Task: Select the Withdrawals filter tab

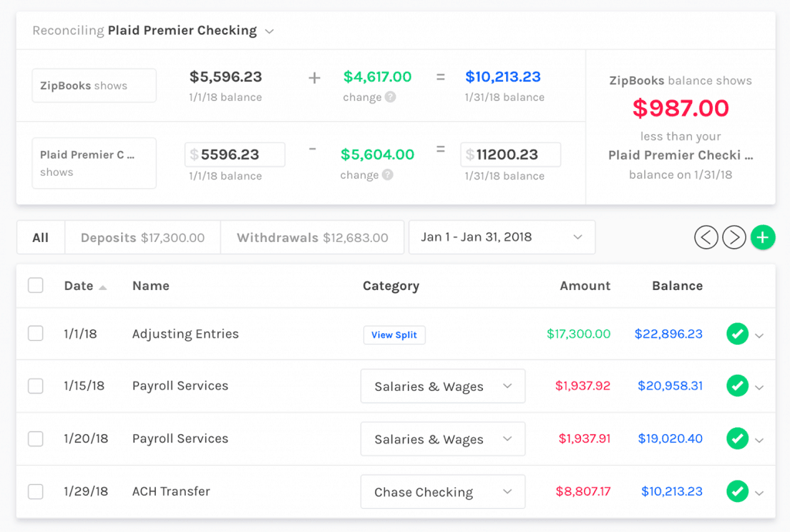Action: pyautogui.click(x=312, y=237)
